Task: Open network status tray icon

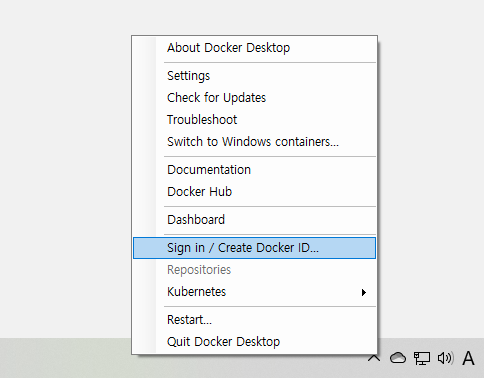Action: coord(422,358)
